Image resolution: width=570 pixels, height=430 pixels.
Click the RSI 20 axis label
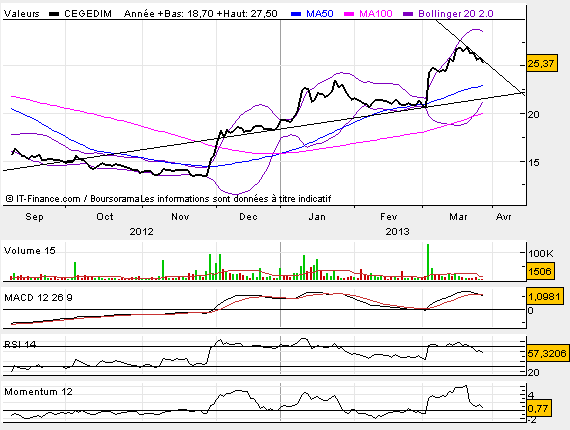(534, 373)
